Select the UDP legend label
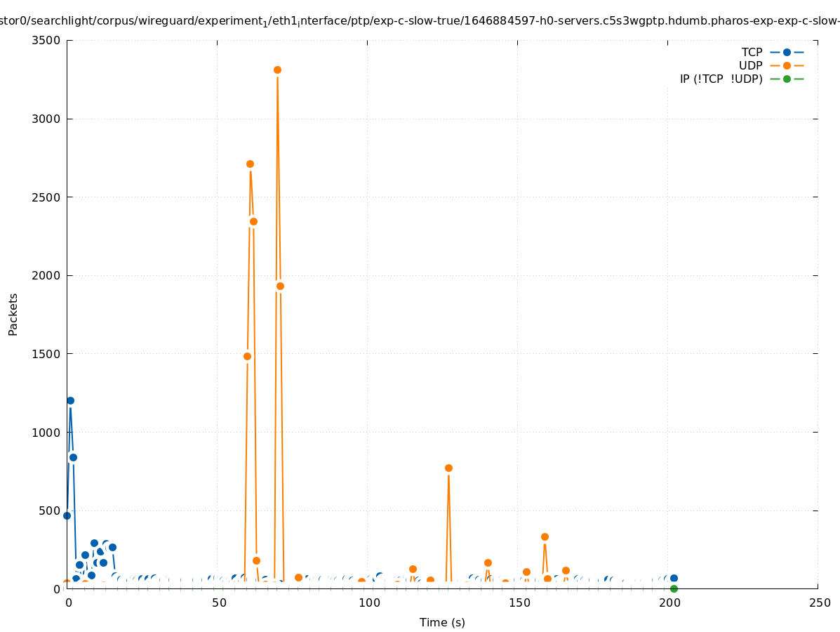The height and width of the screenshot is (632, 840). coord(750,65)
